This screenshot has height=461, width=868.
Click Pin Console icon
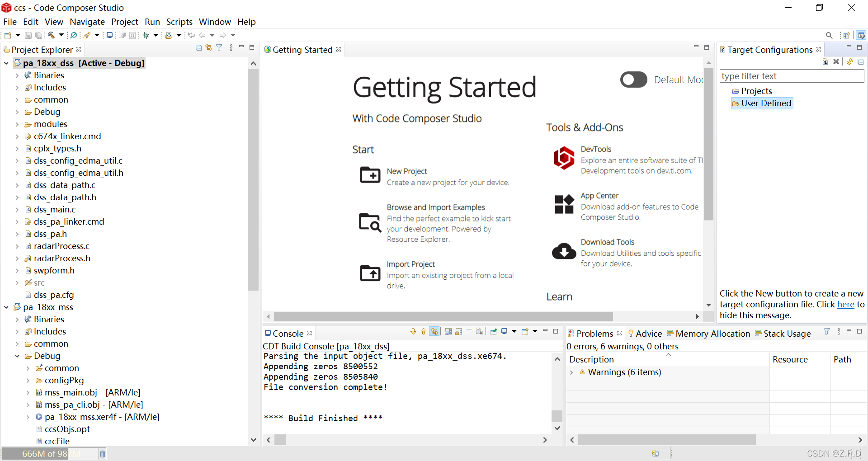tap(494, 332)
